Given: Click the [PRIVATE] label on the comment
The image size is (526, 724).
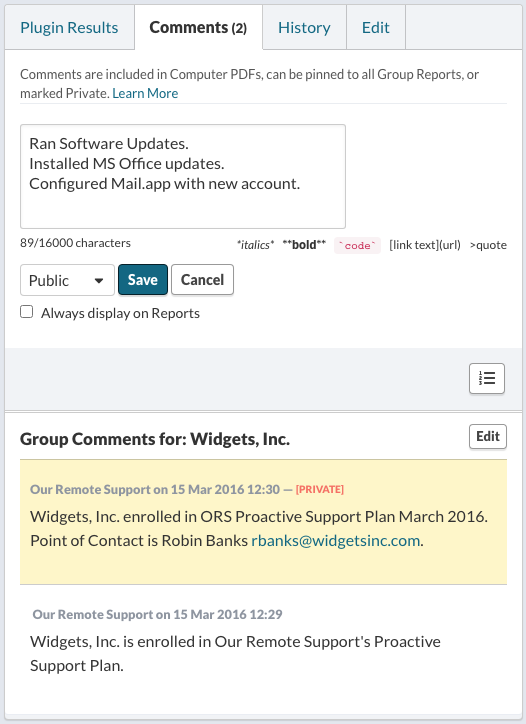Looking at the screenshot, I should tap(320, 489).
